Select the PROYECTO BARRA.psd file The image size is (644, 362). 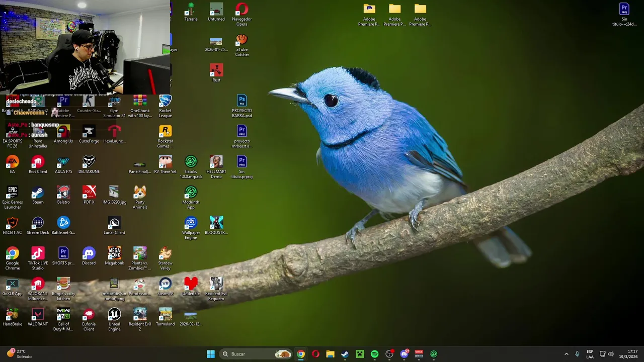(242, 106)
